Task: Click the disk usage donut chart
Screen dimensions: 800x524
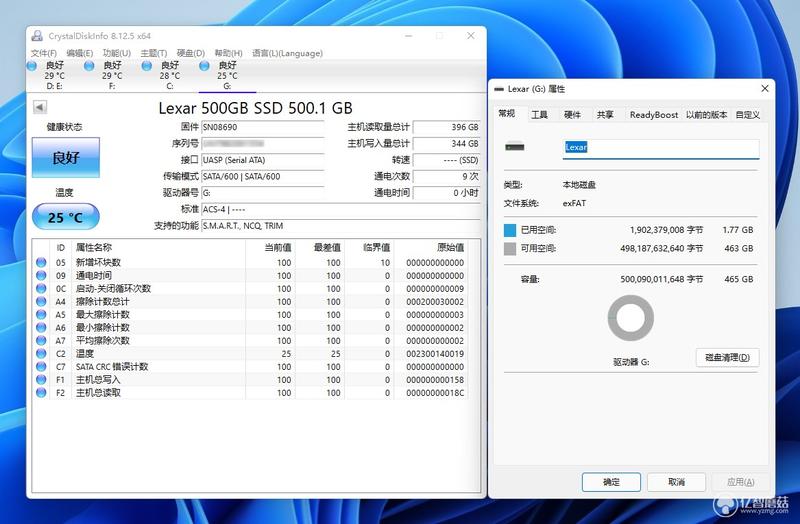Action: [631, 318]
